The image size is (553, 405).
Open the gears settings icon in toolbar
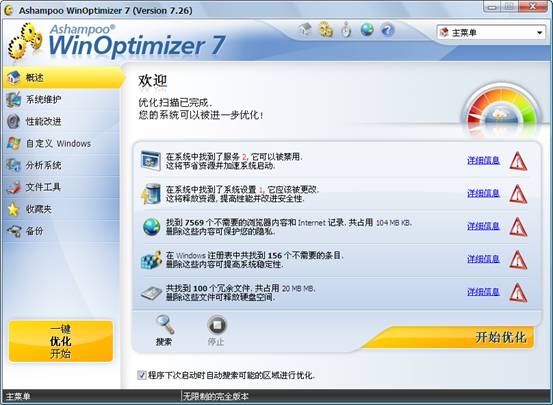point(326,30)
